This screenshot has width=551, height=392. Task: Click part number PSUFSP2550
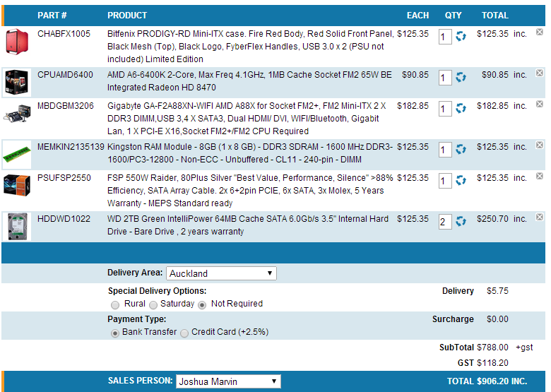[x=64, y=178]
